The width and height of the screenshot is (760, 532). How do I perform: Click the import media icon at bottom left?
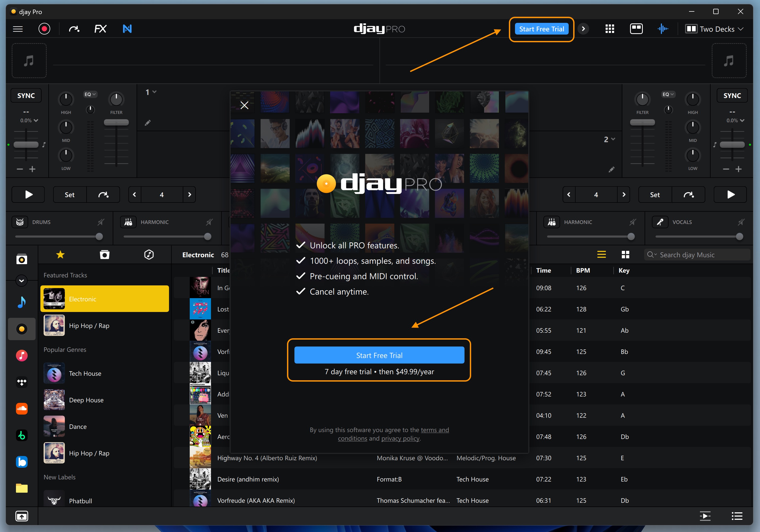pos(22,516)
